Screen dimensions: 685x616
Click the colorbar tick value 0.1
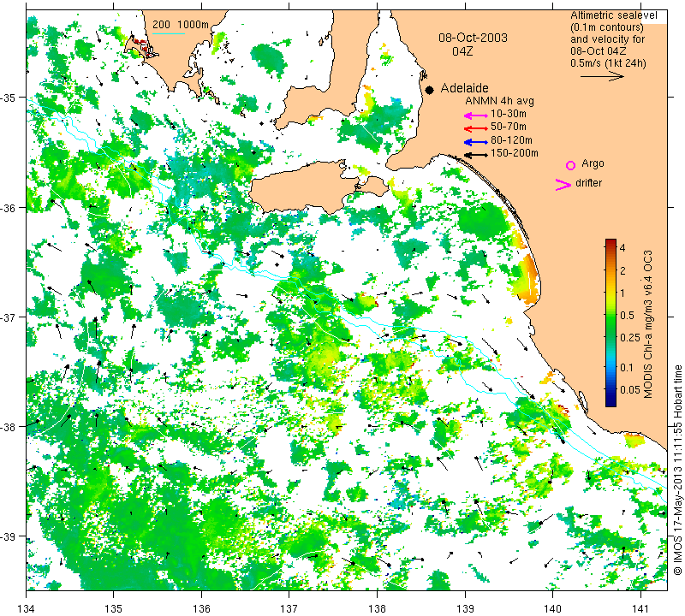point(627,367)
